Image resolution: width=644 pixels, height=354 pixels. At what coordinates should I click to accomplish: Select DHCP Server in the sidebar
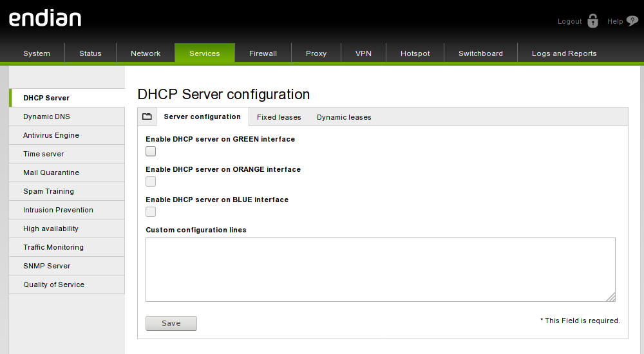(67, 98)
